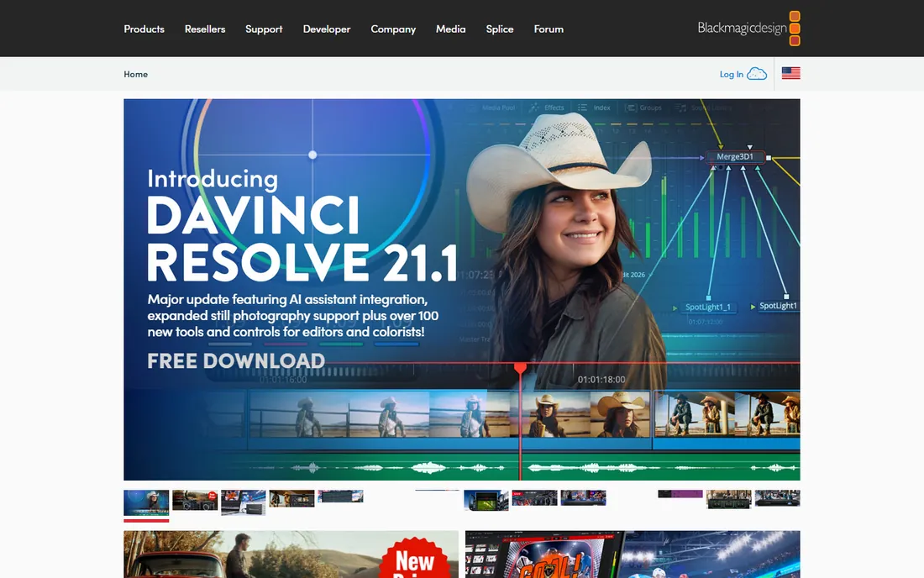Visit the Forum from the nav bar
The image size is (924, 578).
tap(548, 29)
